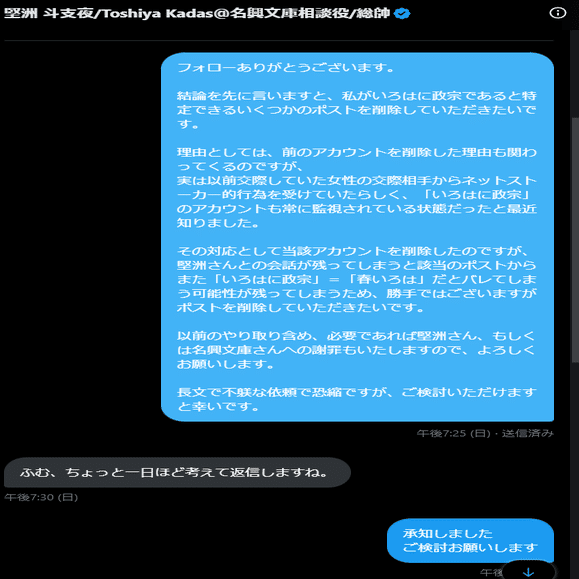Click scrollbar track below the thumb
Screen dimensions: 579x579
(x=575, y=469)
